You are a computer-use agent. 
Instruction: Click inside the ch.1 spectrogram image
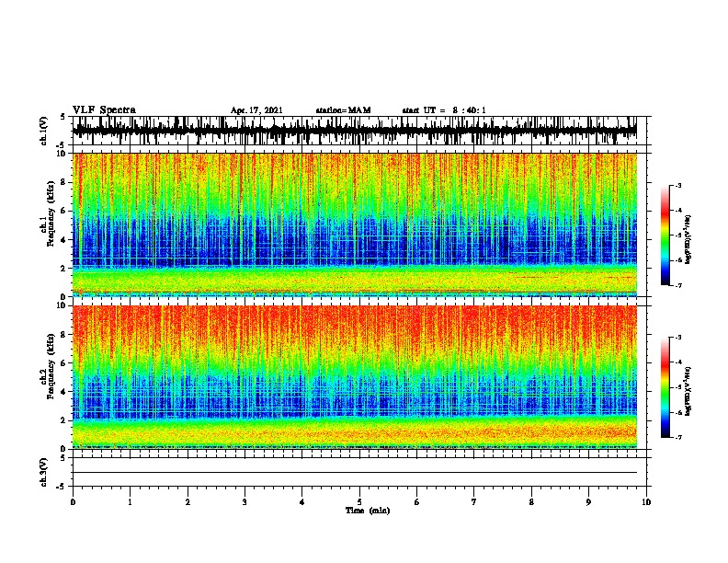click(x=355, y=224)
